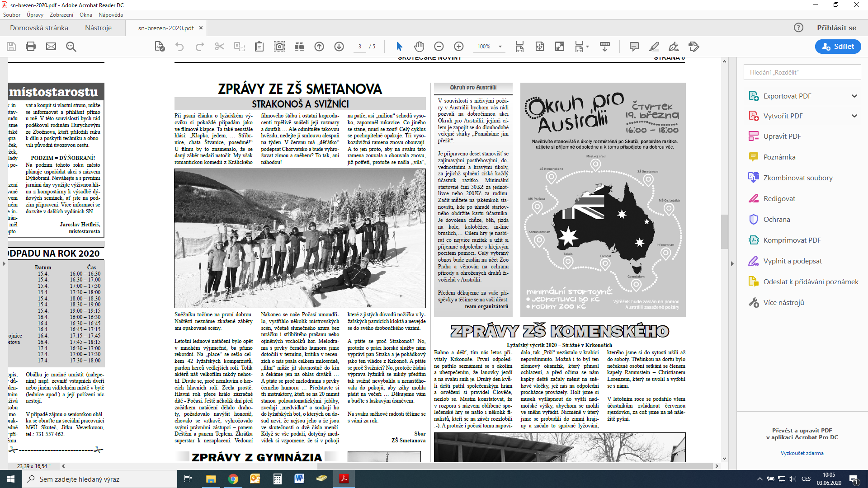Collapse the right tools pane arrow
Screen dimensions: 868x488
(x=732, y=263)
